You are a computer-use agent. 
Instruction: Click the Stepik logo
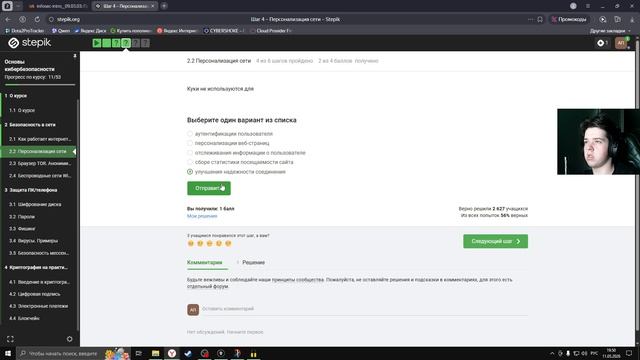pos(29,43)
